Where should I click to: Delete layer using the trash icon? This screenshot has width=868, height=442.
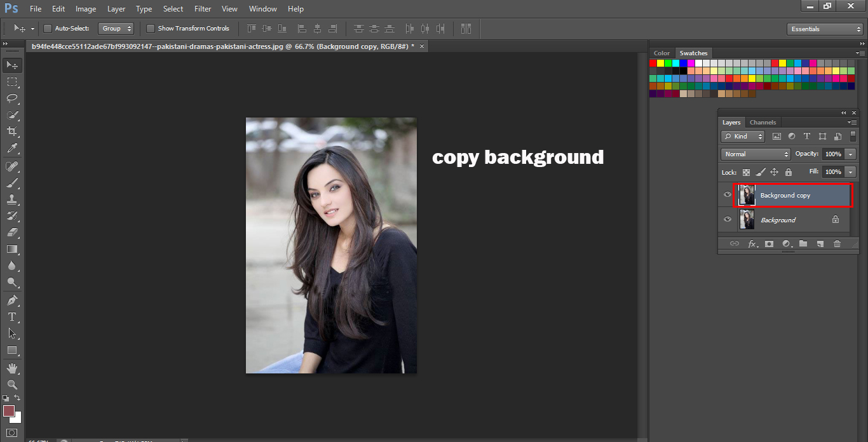click(837, 243)
